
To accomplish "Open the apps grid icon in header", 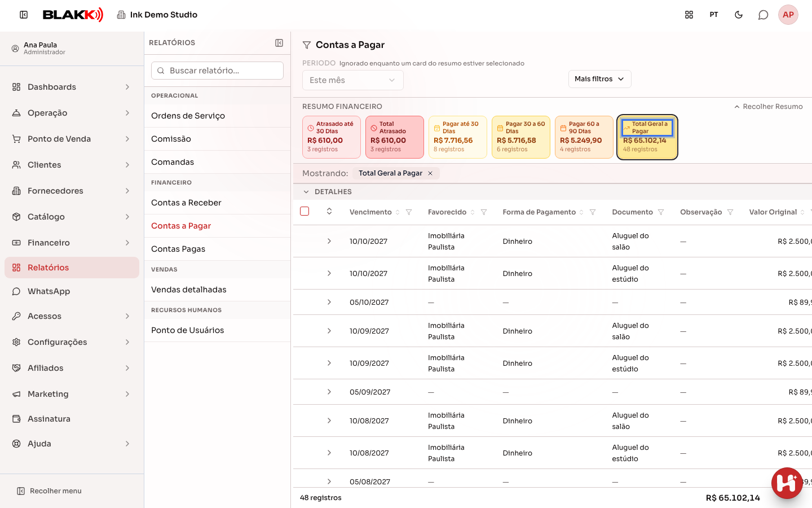I will 689,15.
